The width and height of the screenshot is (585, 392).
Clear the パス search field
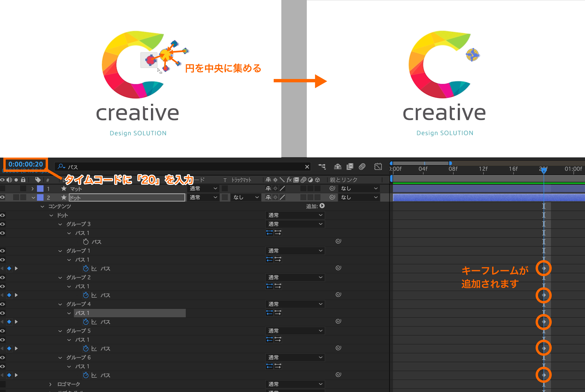tap(307, 167)
